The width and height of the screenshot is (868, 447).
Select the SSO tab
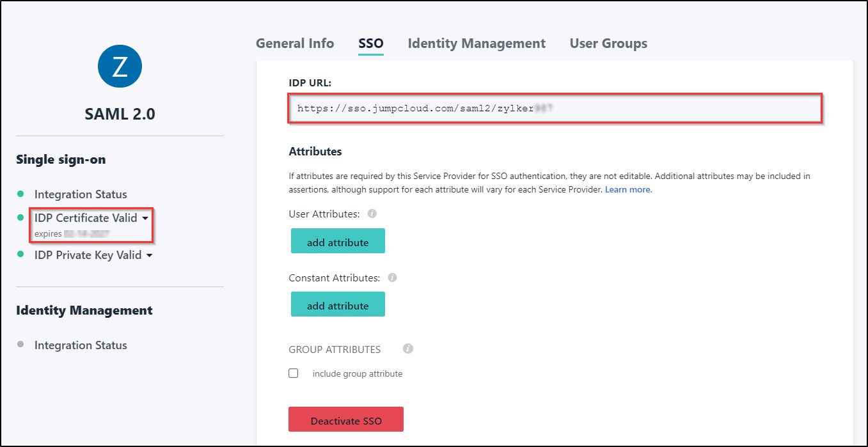pyautogui.click(x=371, y=43)
